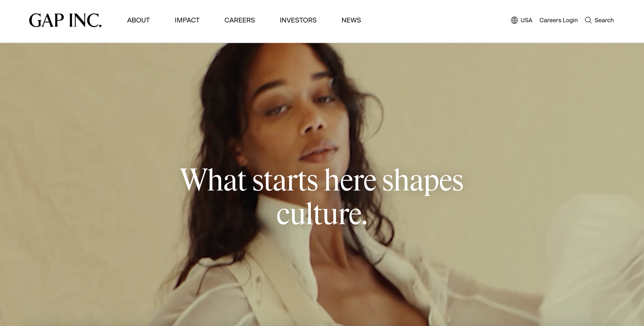Go to the NEWS page
The width and height of the screenshot is (644, 326).
[x=351, y=20]
